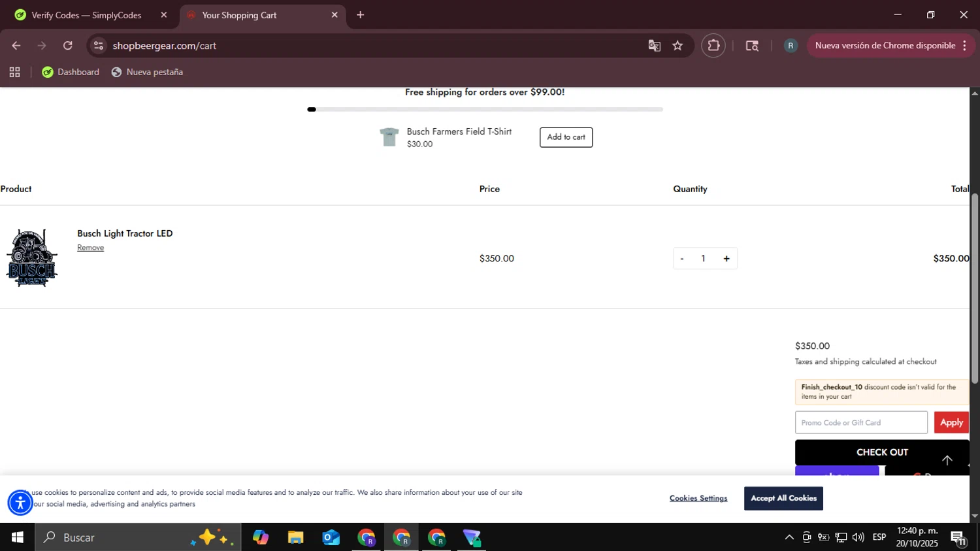The height and width of the screenshot is (551, 980).
Task: Open Chrome three-dot menu
Action: tap(964, 46)
